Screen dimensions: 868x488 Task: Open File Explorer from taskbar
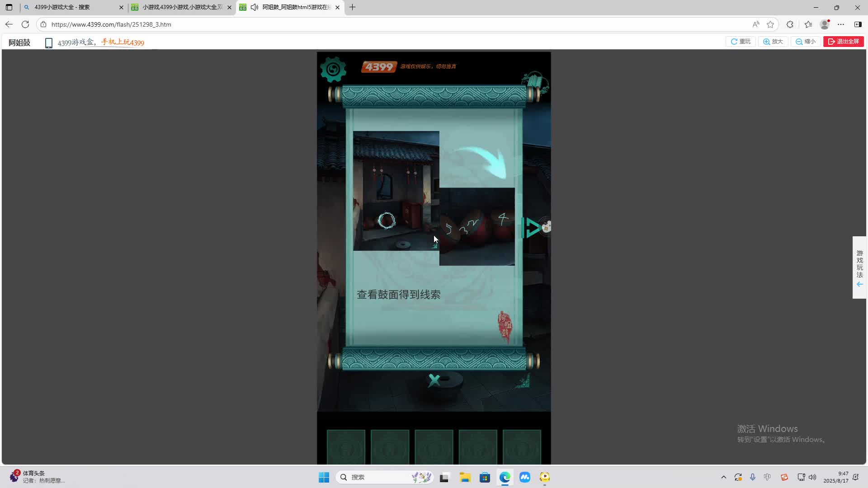(x=465, y=477)
